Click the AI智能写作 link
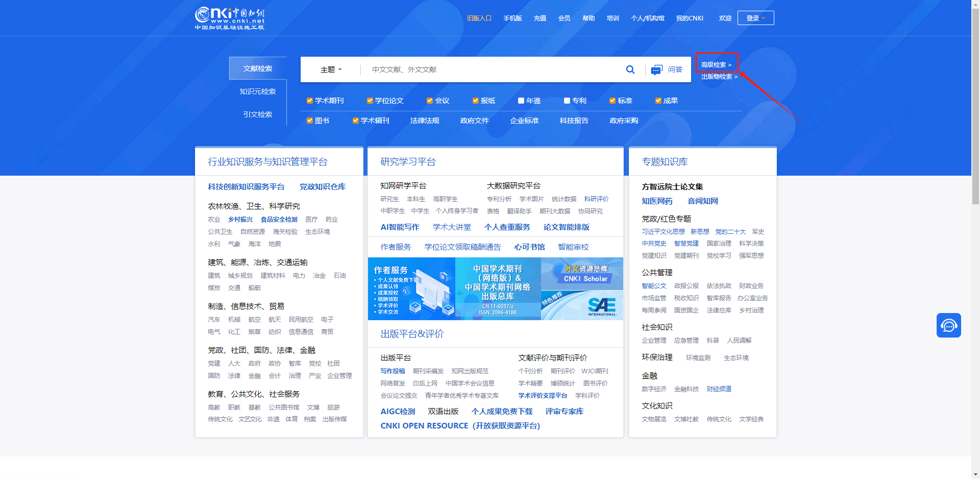Image resolution: width=980 pixels, height=479 pixels. [400, 227]
